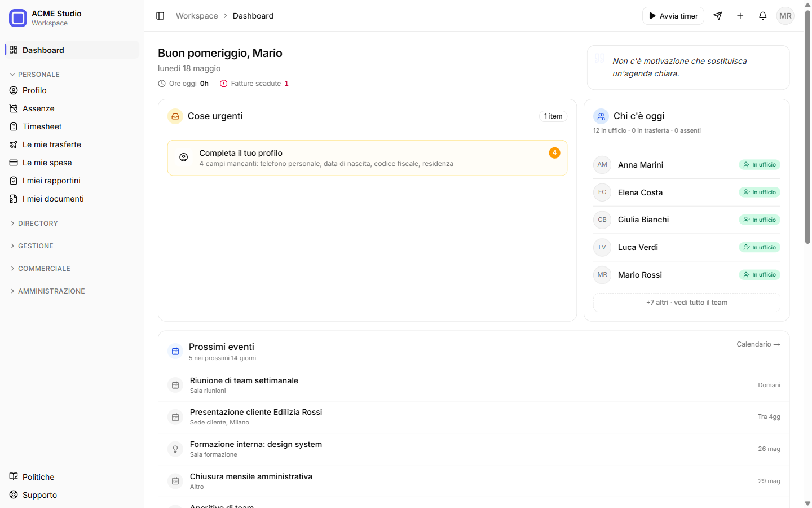The width and height of the screenshot is (812, 508).
Task: Open the MR user avatar menu
Action: pyautogui.click(x=785, y=16)
